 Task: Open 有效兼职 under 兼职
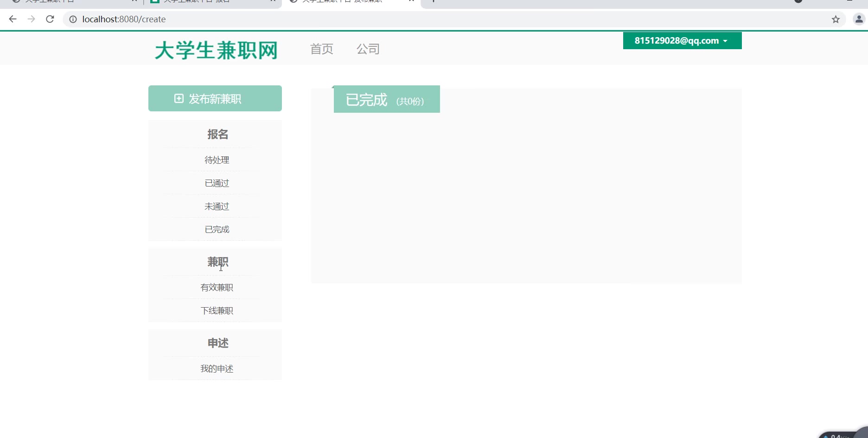coord(217,287)
